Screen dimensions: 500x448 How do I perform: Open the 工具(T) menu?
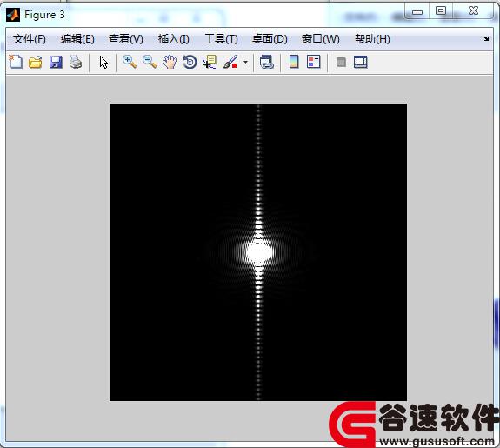[221, 39]
